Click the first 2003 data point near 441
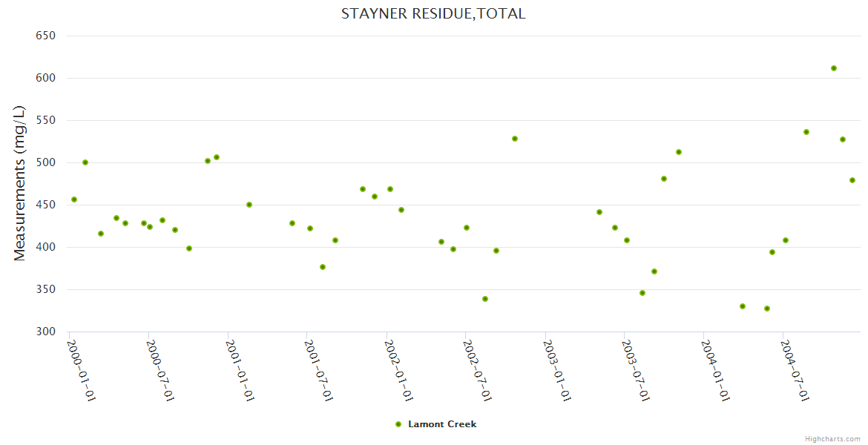This screenshot has width=868, height=445. pyautogui.click(x=599, y=212)
